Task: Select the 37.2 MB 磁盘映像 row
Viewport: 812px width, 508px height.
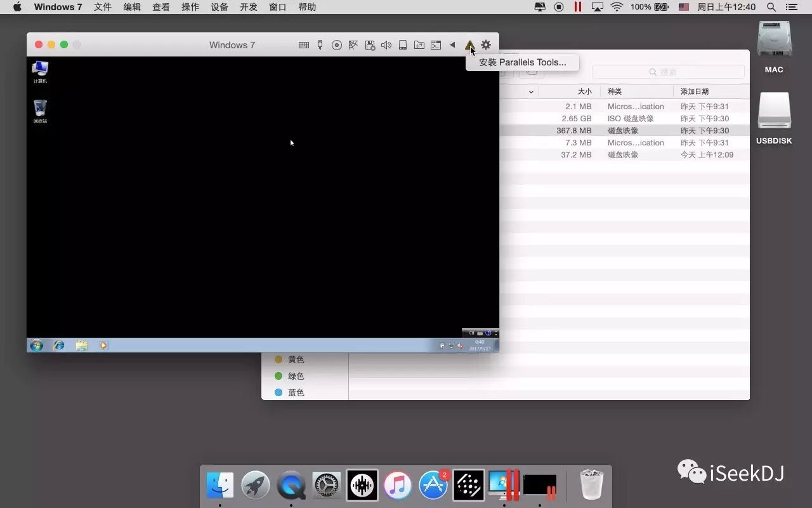Action: click(x=624, y=155)
